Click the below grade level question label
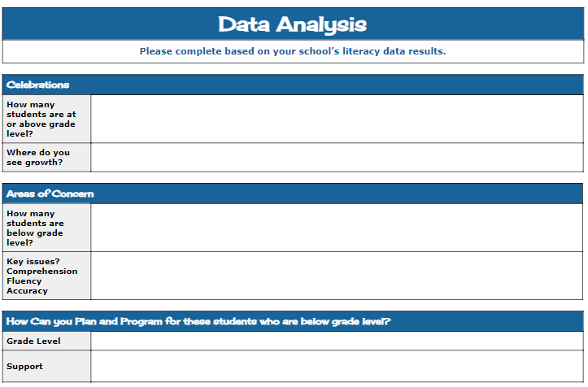The image size is (588, 387). (x=36, y=228)
